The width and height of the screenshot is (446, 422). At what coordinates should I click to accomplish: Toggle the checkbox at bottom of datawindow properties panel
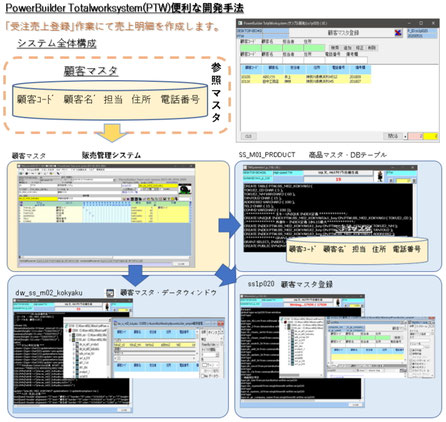coord(203,376)
